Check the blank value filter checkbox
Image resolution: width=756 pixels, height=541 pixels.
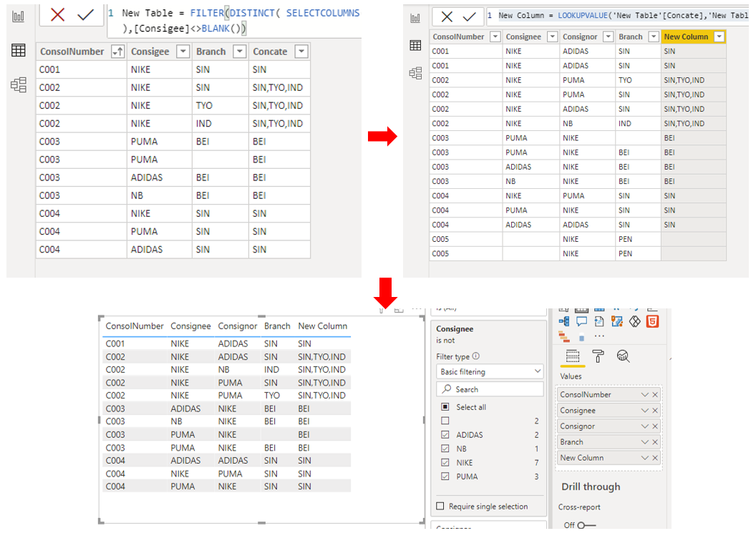(445, 421)
